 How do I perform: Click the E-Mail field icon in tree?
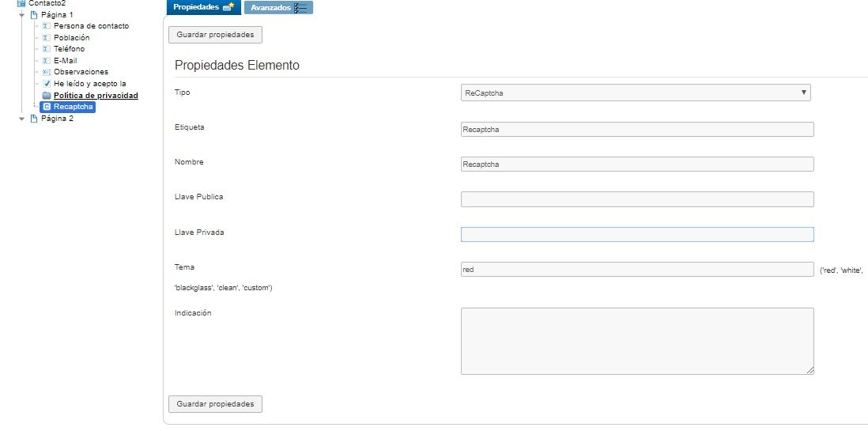(47, 60)
